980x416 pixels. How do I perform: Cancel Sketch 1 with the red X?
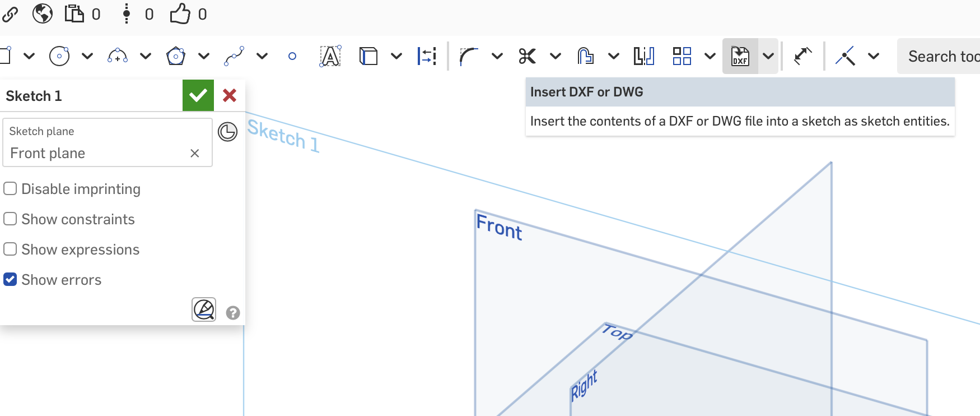230,95
